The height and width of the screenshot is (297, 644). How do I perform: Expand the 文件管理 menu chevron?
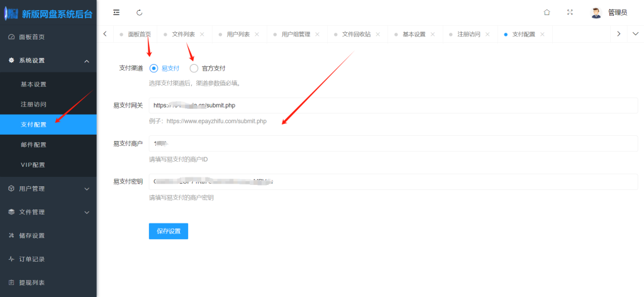[87, 213]
